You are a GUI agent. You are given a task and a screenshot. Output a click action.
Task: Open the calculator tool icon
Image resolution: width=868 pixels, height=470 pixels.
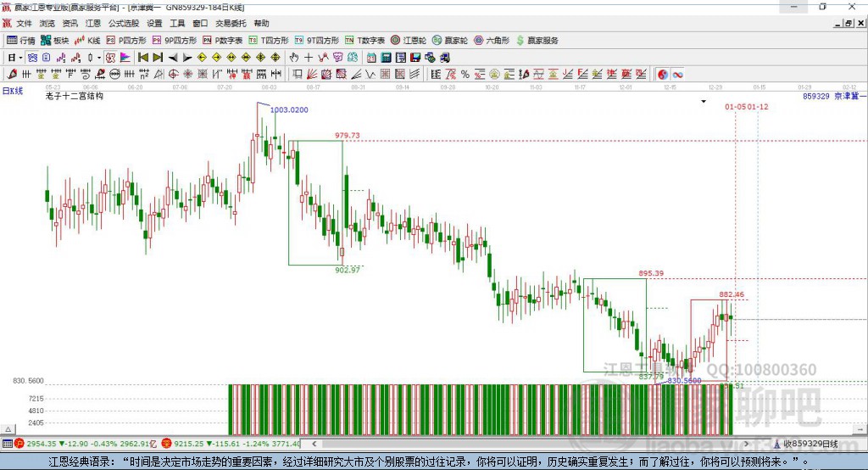pyautogui.click(x=386, y=58)
